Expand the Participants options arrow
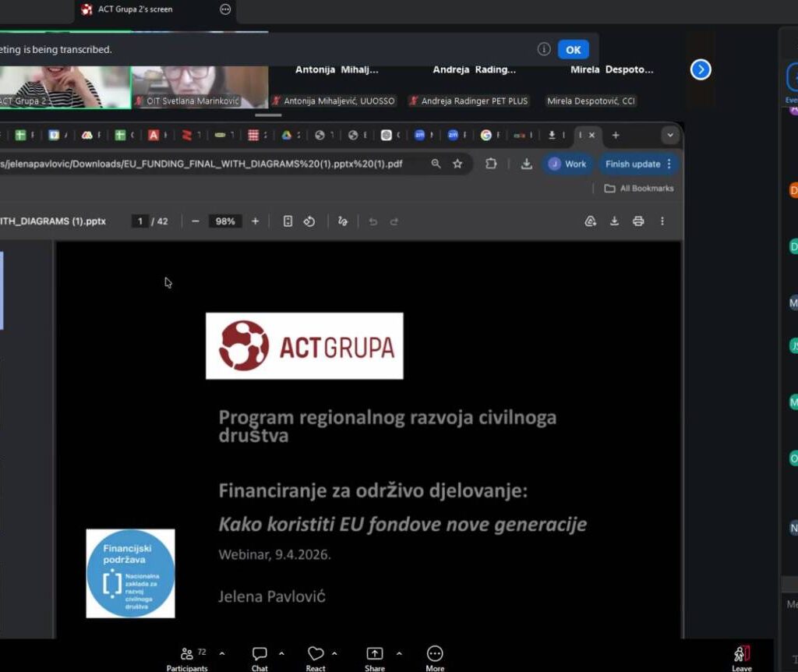Screen dimensions: 798x672 pyautogui.click(x=222, y=653)
